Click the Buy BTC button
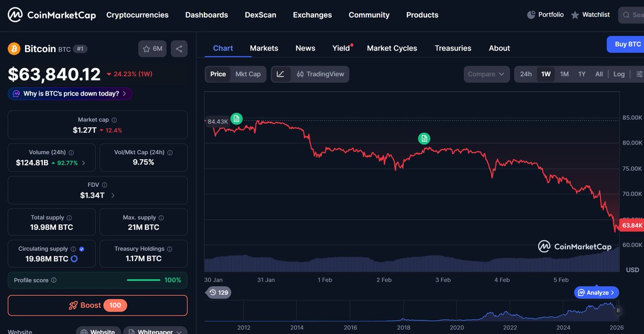Screen dimensions: 644x334 click(627, 44)
